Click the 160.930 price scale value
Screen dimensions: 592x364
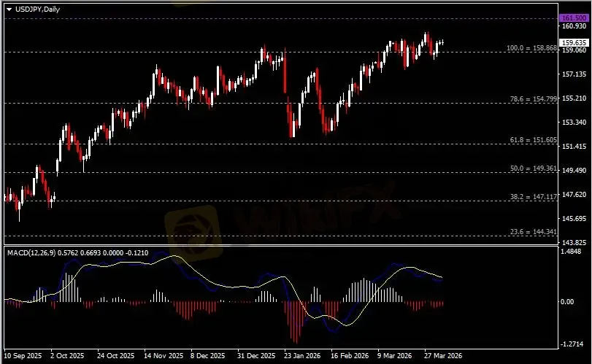tap(574, 26)
